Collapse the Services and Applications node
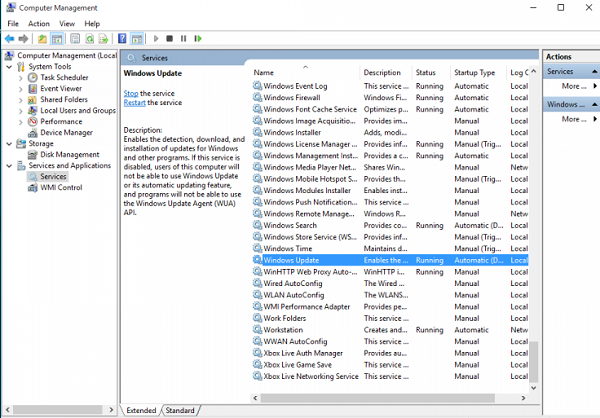Image resolution: width=600 pixels, height=418 pixels. click(x=9, y=165)
